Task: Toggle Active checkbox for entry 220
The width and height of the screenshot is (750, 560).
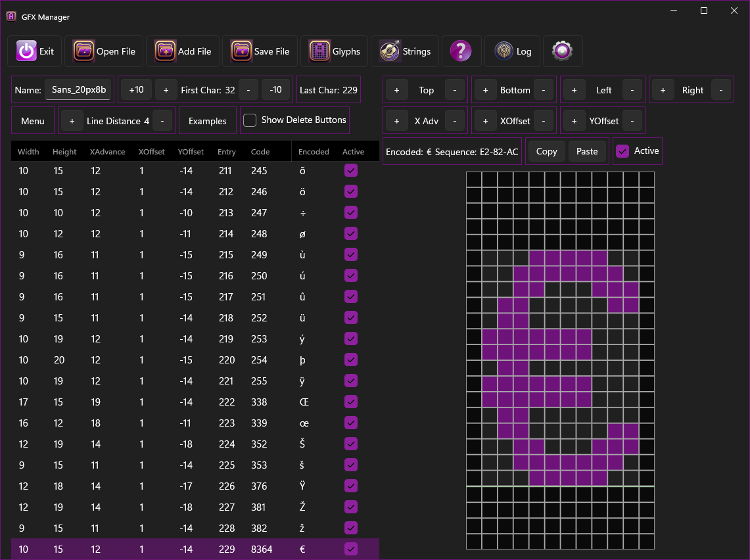Action: tap(351, 360)
